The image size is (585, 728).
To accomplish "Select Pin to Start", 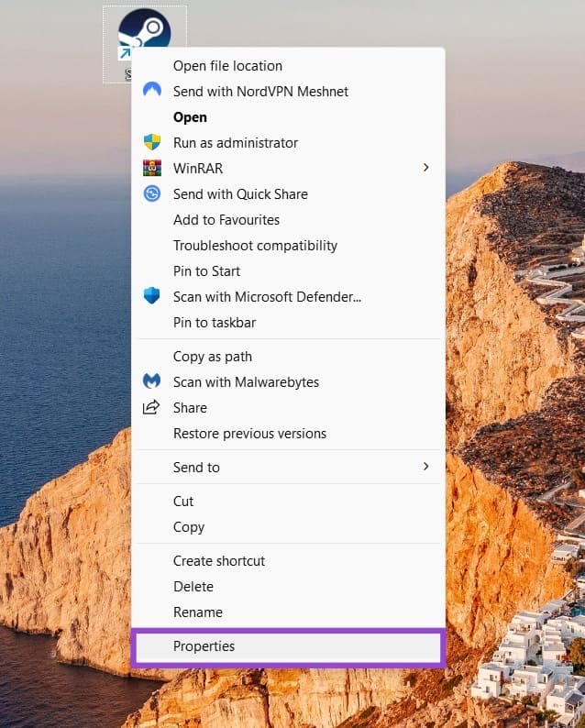I will pyautogui.click(x=206, y=271).
